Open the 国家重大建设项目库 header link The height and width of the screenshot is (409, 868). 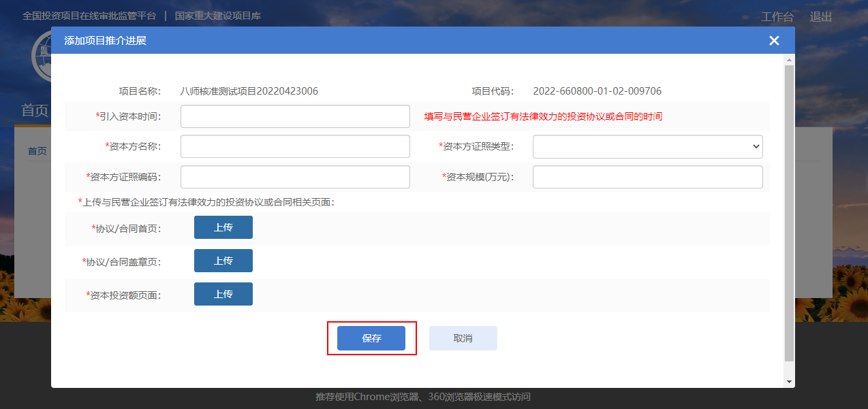[x=217, y=16]
